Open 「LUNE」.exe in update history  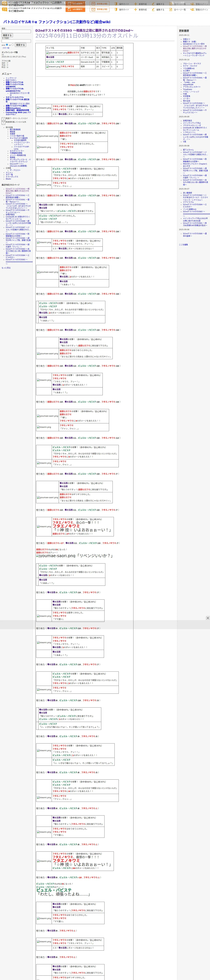[x=189, y=82]
